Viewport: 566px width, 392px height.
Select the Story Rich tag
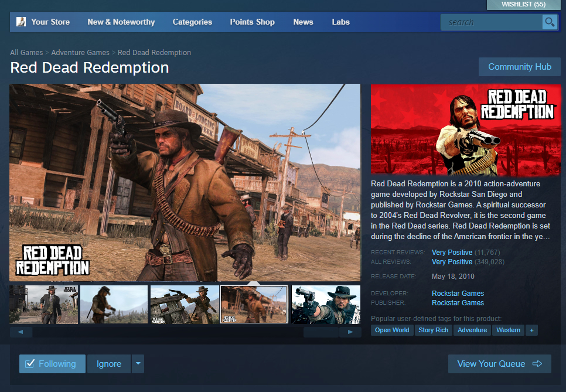click(x=433, y=330)
